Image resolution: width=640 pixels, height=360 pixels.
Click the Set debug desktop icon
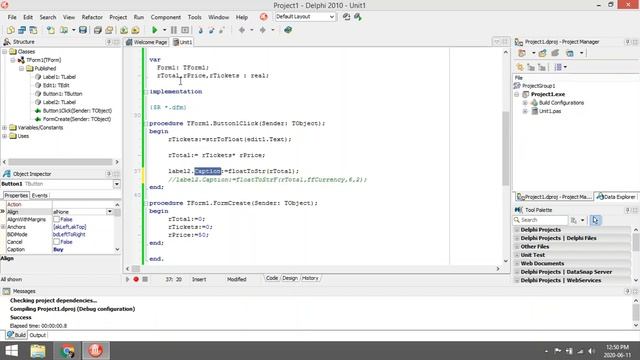click(x=358, y=17)
